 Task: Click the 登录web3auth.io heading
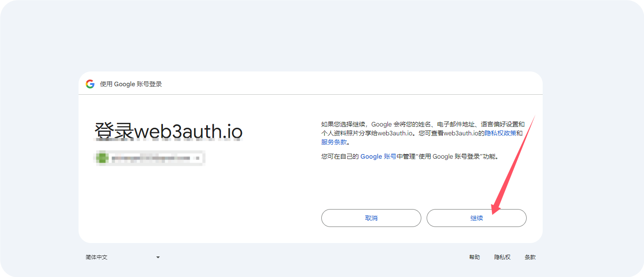pyautogui.click(x=169, y=131)
